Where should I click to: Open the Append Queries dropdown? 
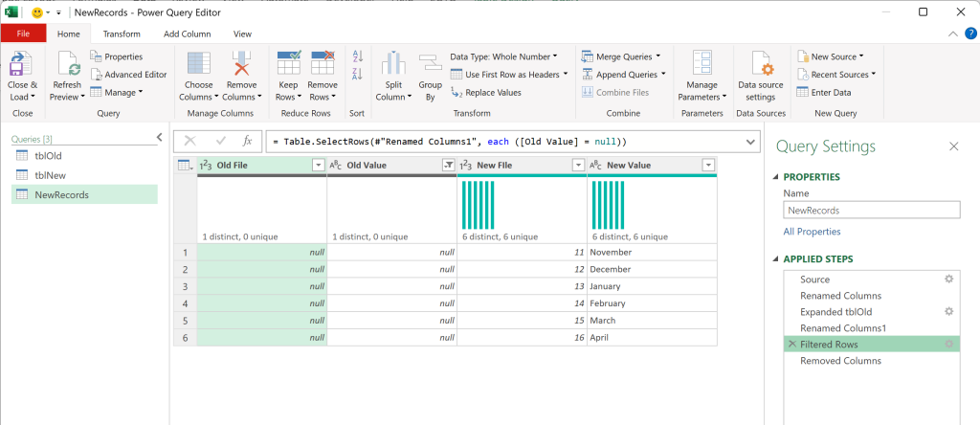(663, 75)
